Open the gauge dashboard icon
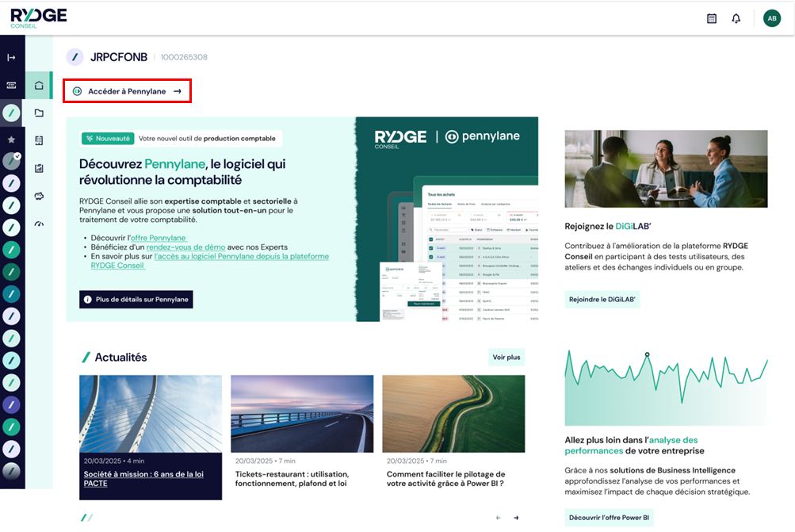Image resolution: width=795 pixels, height=532 pixels. coord(39,224)
